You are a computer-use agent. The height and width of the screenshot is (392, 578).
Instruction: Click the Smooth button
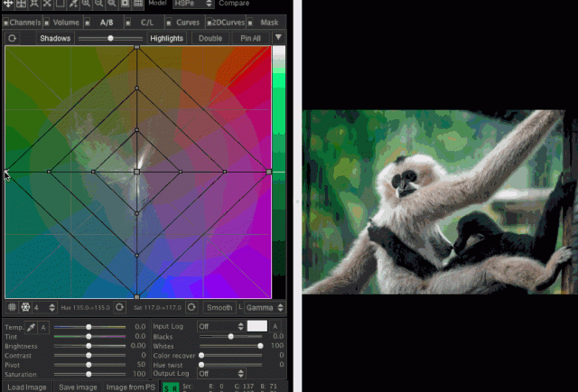click(x=219, y=308)
